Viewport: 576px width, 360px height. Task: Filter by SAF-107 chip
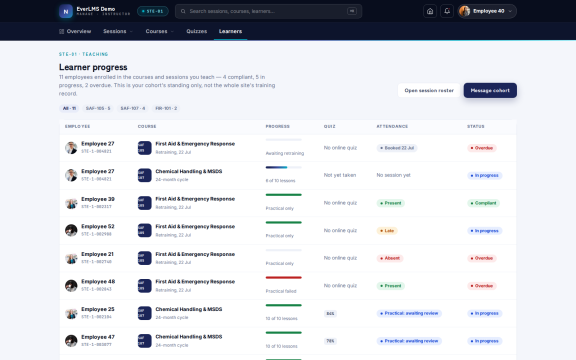[x=133, y=108]
